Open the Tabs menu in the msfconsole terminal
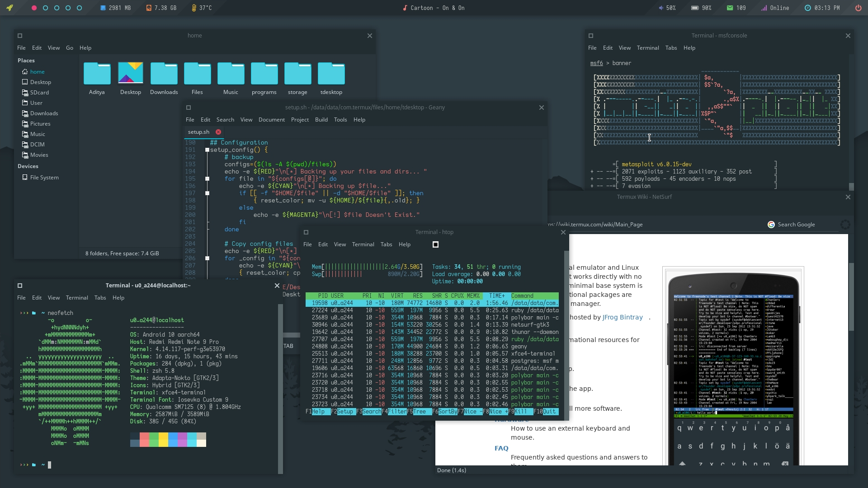The image size is (868, 488). 671,48
